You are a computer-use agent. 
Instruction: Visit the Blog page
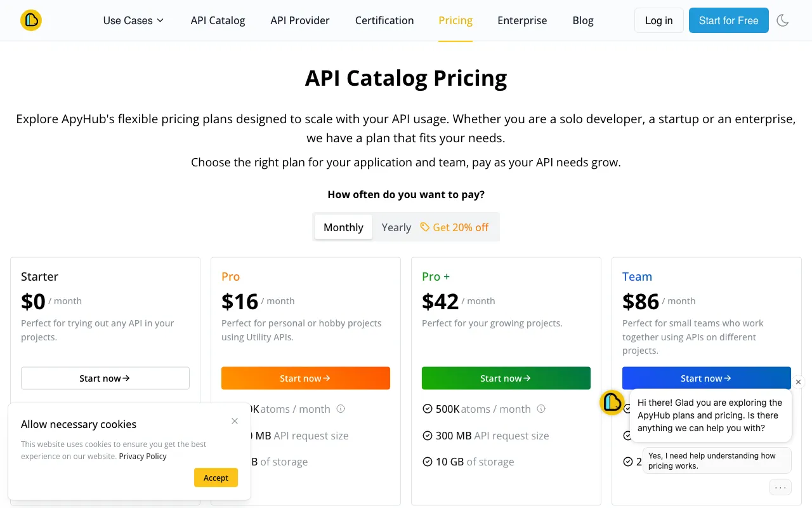point(583,20)
